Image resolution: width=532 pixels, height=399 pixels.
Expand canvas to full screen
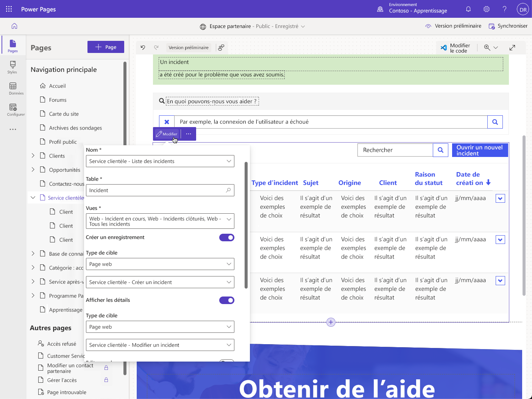[x=512, y=47]
